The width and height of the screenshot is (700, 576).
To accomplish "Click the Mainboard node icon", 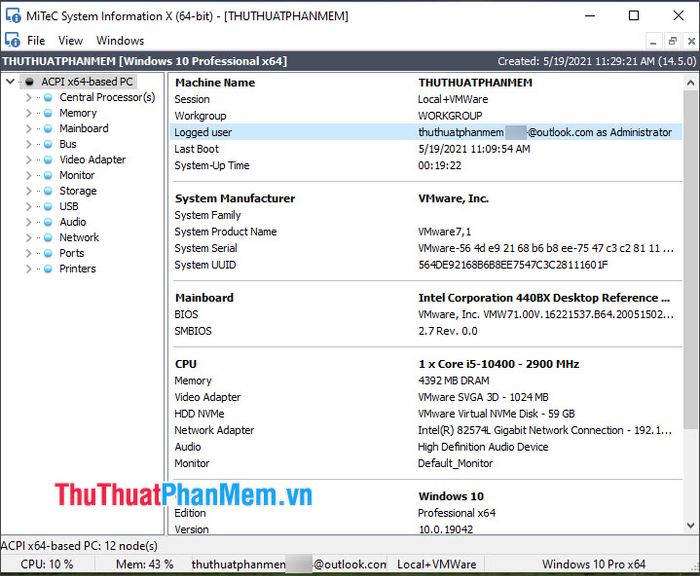I will [x=48, y=129].
